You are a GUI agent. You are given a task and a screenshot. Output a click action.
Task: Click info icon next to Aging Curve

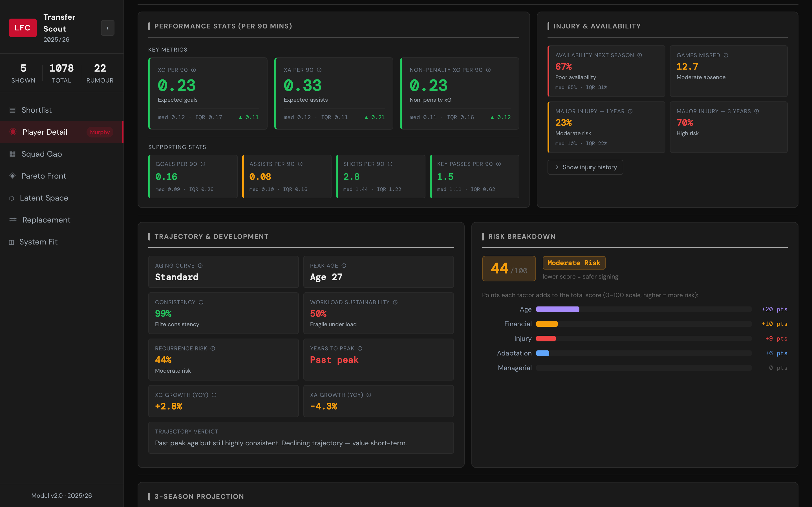[200, 266]
